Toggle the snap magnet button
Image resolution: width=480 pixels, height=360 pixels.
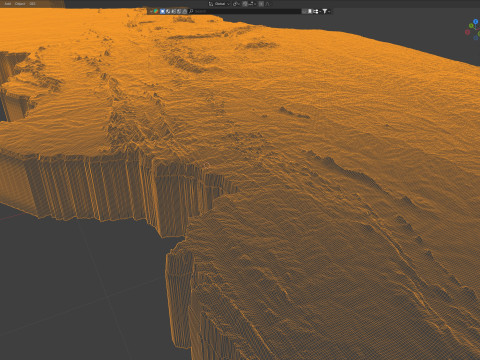(245, 4)
